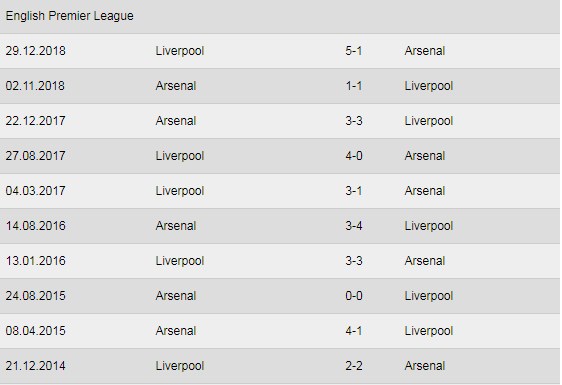The image size is (562, 385).
Task: Open the 22.12.2017 match date
Action: pyautogui.click(x=35, y=121)
